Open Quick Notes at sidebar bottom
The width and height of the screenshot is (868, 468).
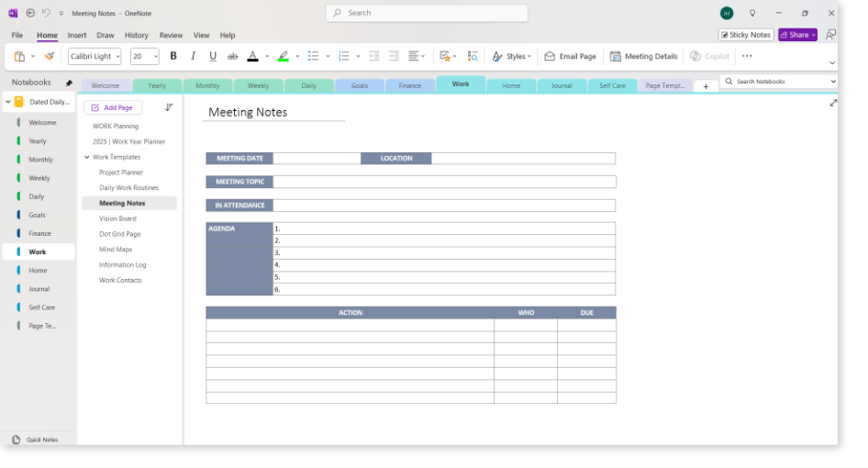click(36, 440)
